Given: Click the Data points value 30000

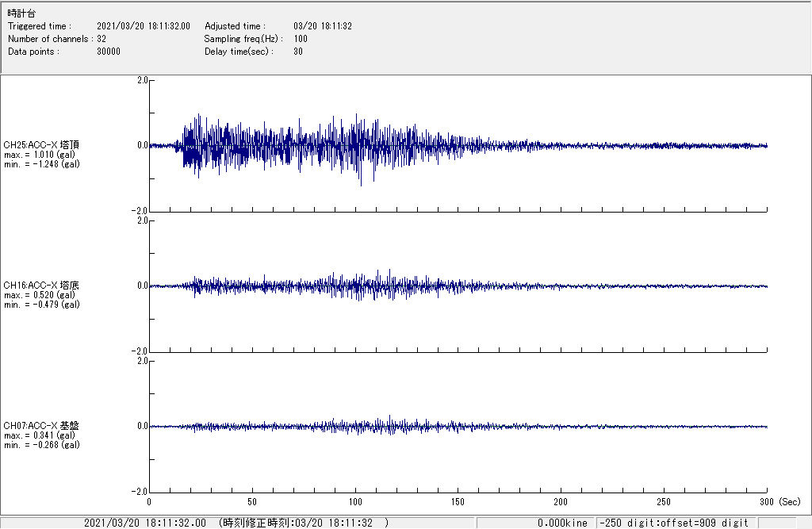Looking at the screenshot, I should [108, 52].
